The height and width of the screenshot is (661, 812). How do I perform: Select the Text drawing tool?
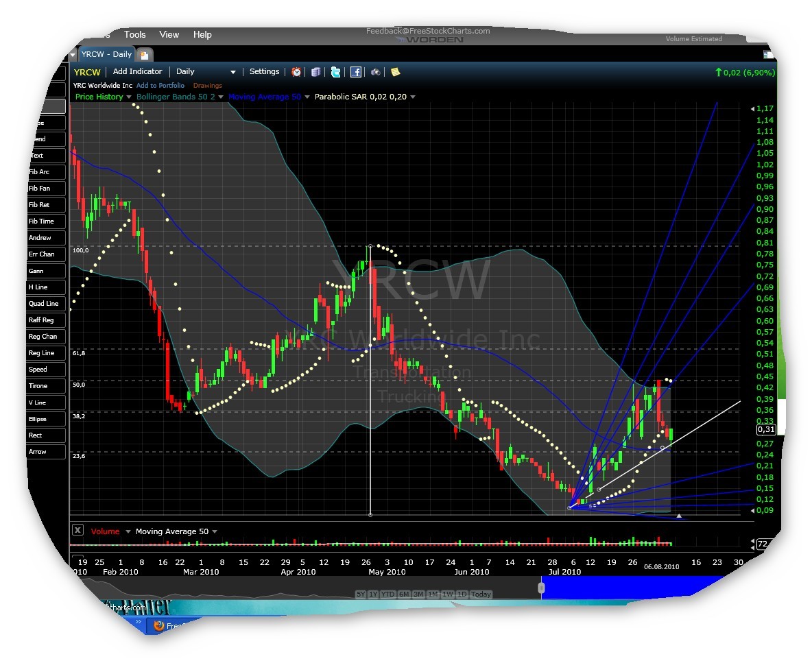(47, 155)
